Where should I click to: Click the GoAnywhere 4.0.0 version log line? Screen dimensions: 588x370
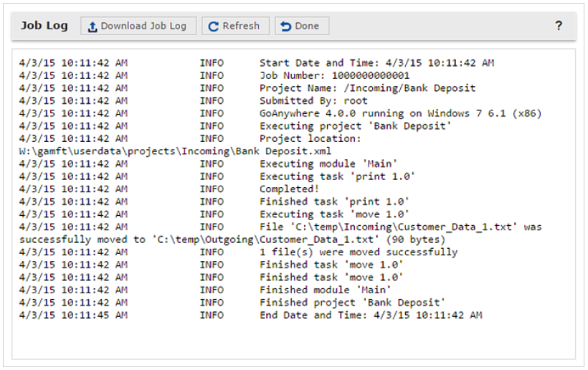[280, 113]
